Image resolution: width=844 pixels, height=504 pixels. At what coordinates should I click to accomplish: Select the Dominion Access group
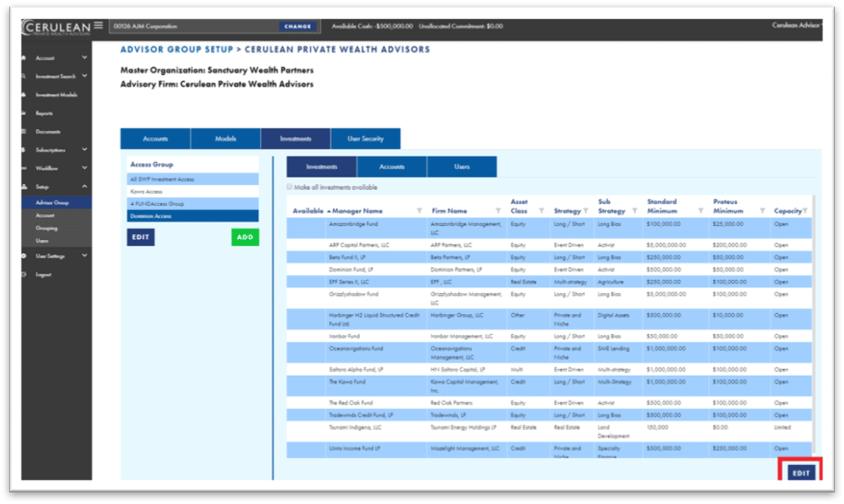[x=192, y=217]
